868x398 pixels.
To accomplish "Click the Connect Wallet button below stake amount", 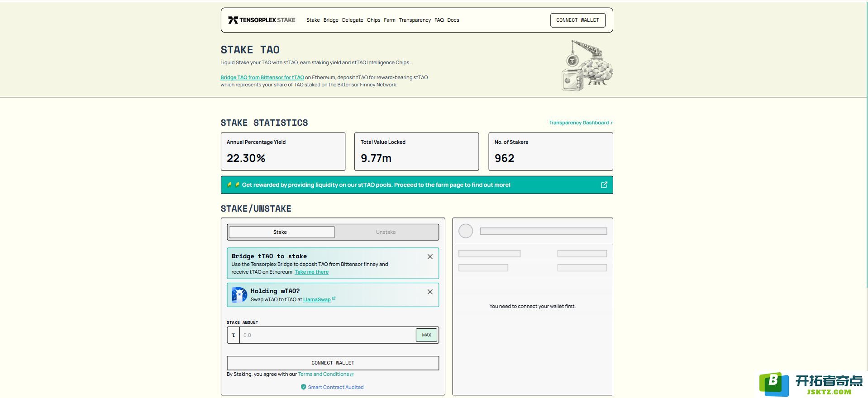I will 333,363.
